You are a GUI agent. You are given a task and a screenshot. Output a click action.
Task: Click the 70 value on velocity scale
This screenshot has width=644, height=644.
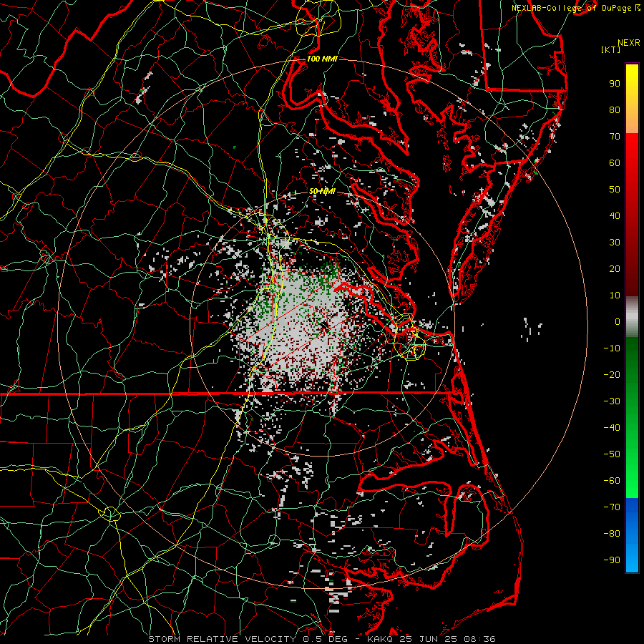[615, 137]
